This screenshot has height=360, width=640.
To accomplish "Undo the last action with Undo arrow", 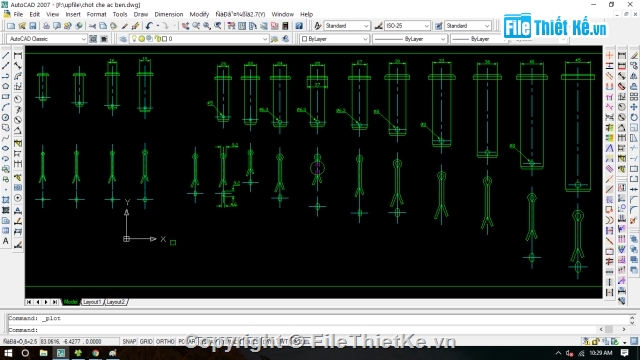I will point(149,26).
